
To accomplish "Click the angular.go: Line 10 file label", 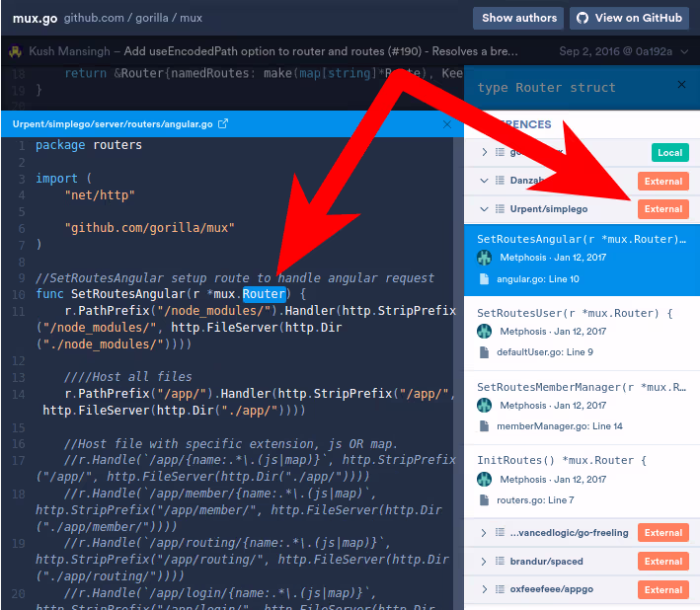I will pyautogui.click(x=537, y=279).
